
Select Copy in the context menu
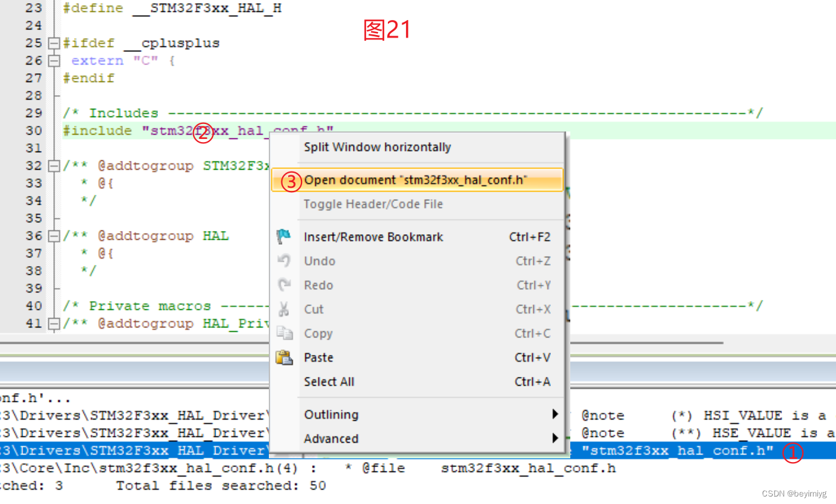pos(318,334)
